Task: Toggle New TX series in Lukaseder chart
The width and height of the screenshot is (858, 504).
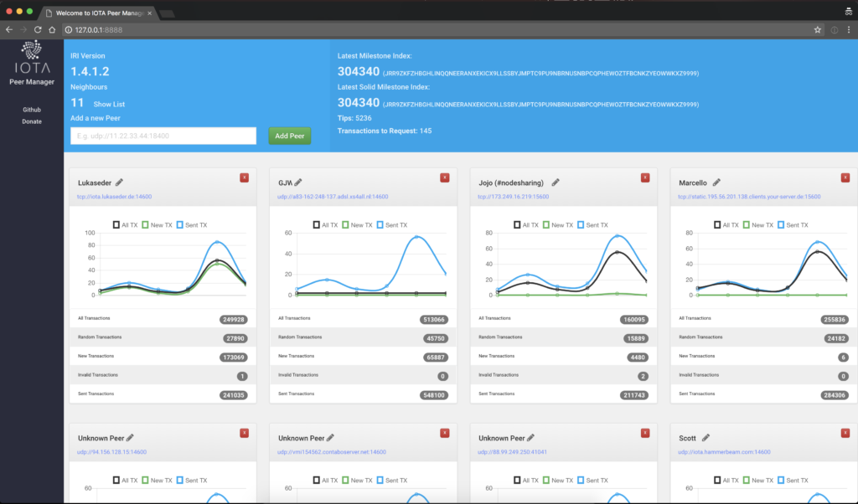Action: [157, 224]
